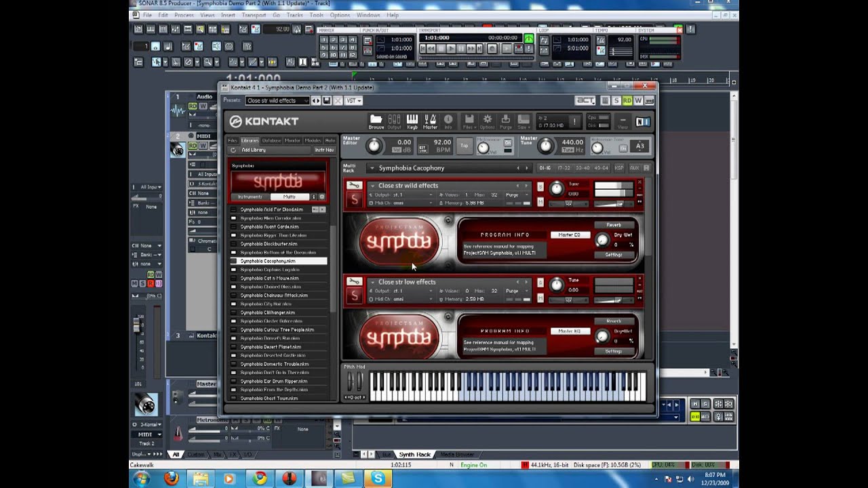Click the Refresh icon beside Add Library
868x488 pixels.
point(233,150)
